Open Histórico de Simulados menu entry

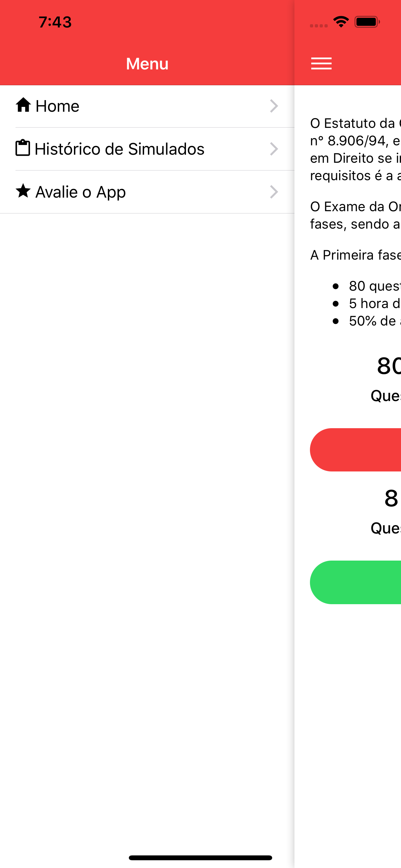147,149
